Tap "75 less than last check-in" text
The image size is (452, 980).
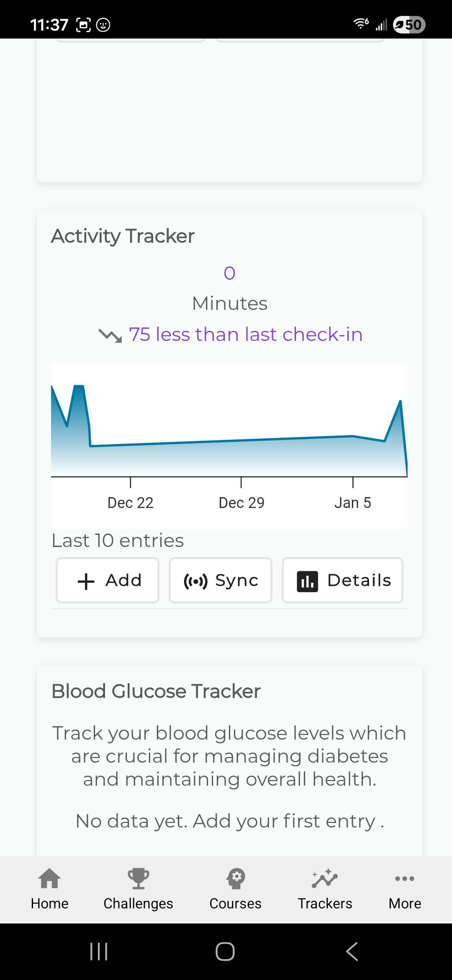click(x=246, y=335)
